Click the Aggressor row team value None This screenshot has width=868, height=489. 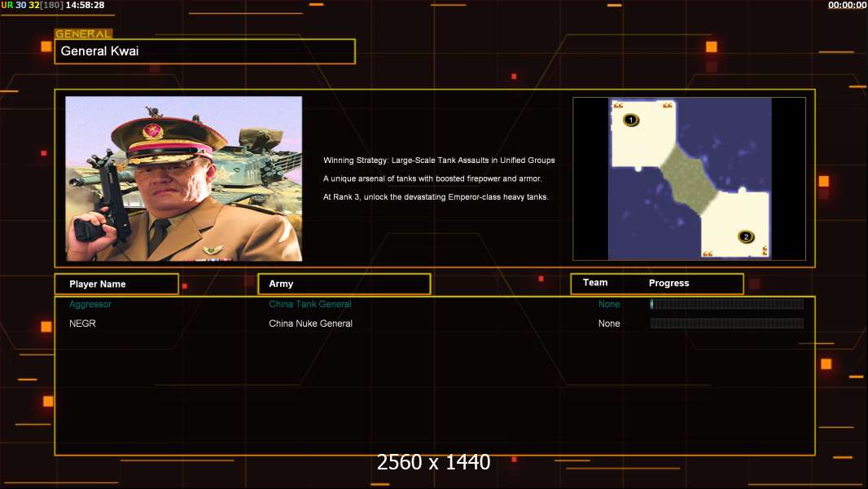(609, 304)
